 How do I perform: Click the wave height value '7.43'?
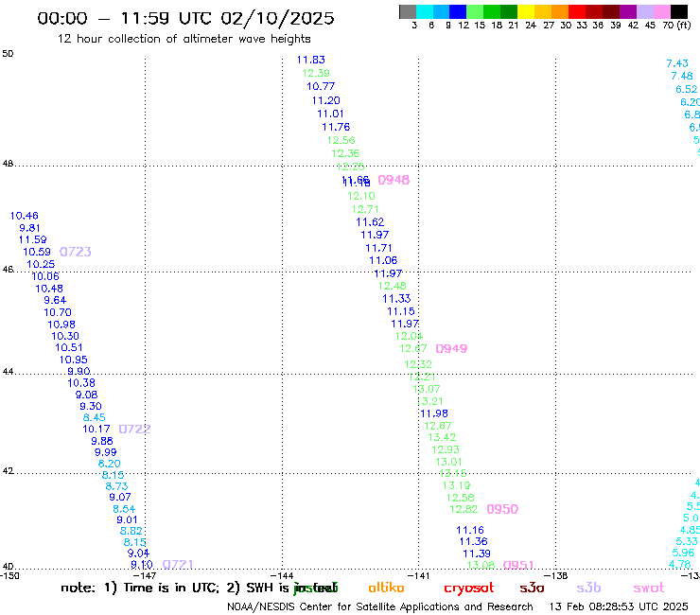(x=677, y=64)
